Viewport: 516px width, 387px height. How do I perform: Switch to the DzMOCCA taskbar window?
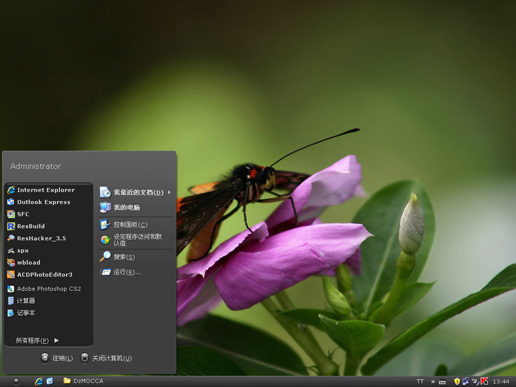(x=83, y=381)
